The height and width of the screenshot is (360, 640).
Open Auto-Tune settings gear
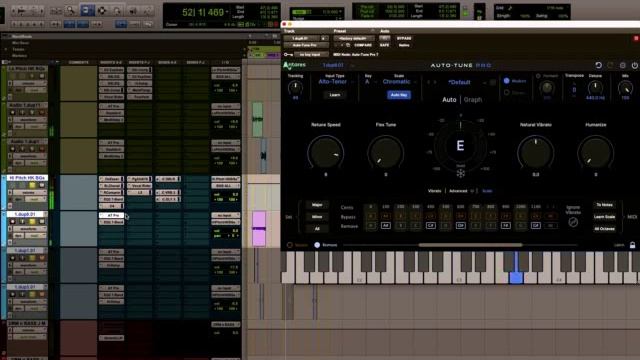click(622, 65)
